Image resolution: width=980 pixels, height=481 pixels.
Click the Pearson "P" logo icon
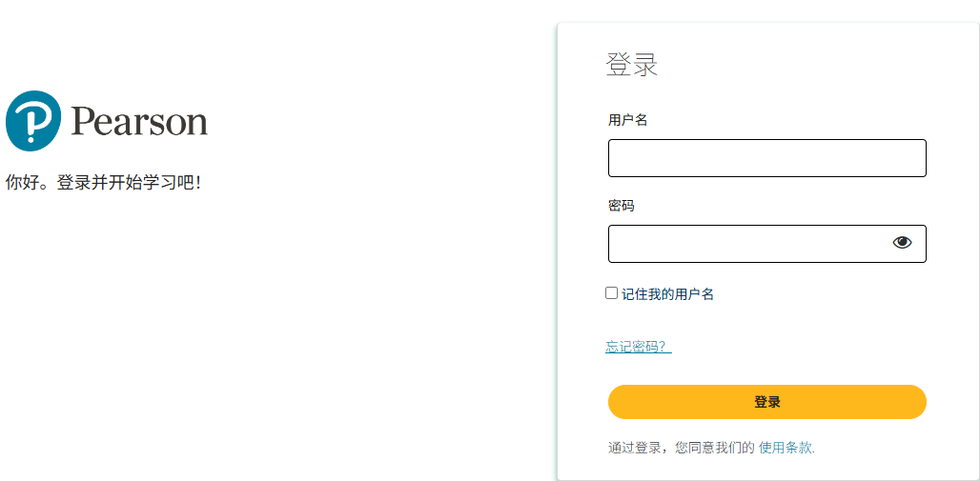tap(33, 121)
